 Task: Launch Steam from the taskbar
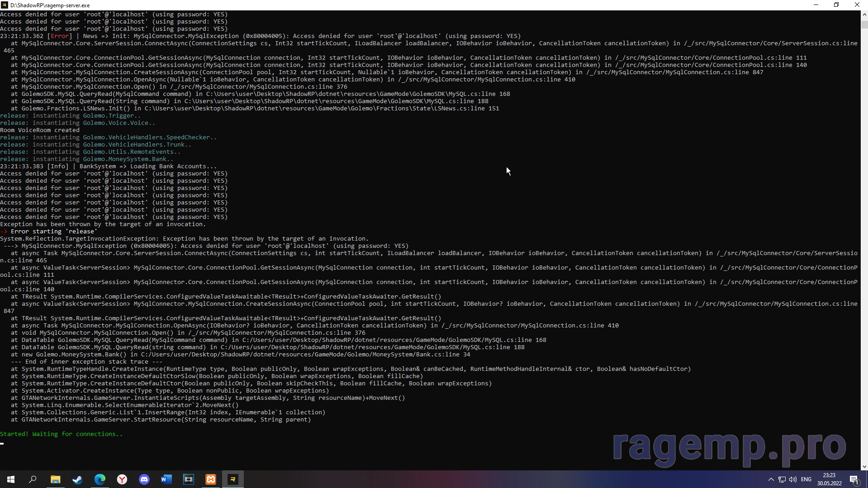(x=77, y=479)
